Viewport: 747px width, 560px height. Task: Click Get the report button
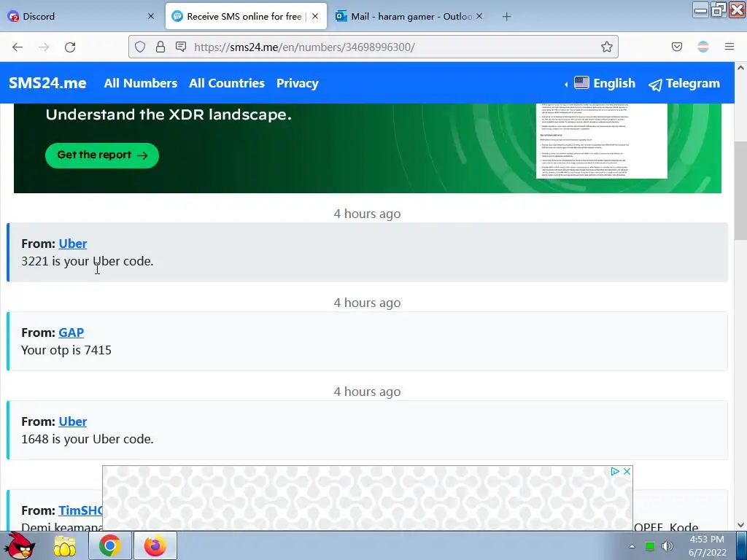click(102, 155)
